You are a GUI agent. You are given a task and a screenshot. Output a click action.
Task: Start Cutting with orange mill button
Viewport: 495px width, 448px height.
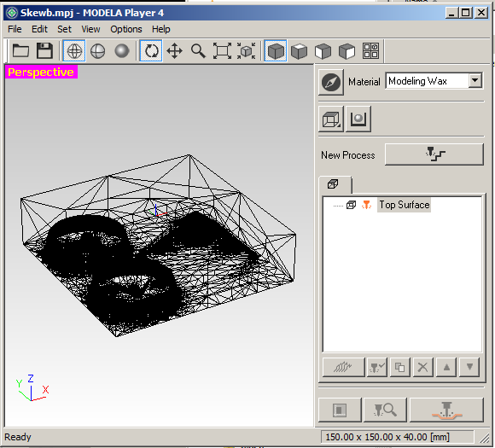446,410
